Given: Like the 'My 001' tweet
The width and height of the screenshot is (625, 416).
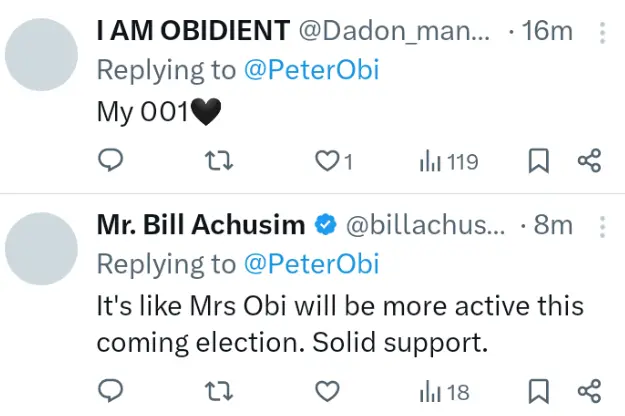Looking at the screenshot, I should click(328, 160).
